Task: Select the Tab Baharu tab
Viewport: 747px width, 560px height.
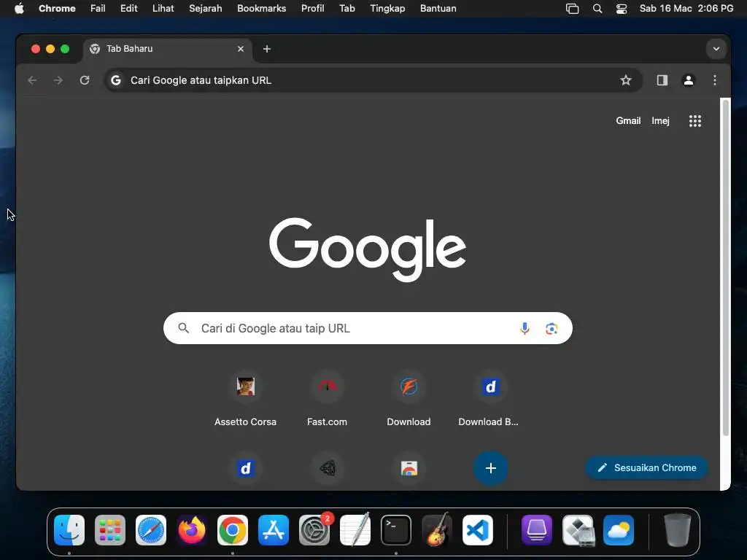Action: pyautogui.click(x=168, y=49)
